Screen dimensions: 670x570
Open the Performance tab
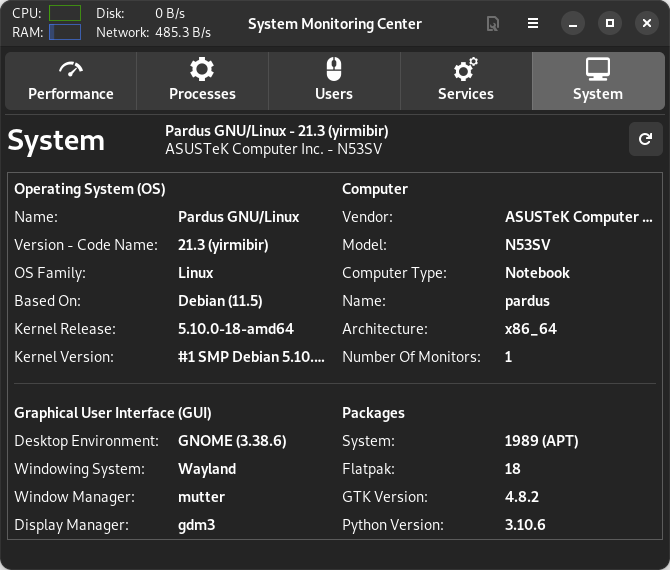[x=71, y=81]
